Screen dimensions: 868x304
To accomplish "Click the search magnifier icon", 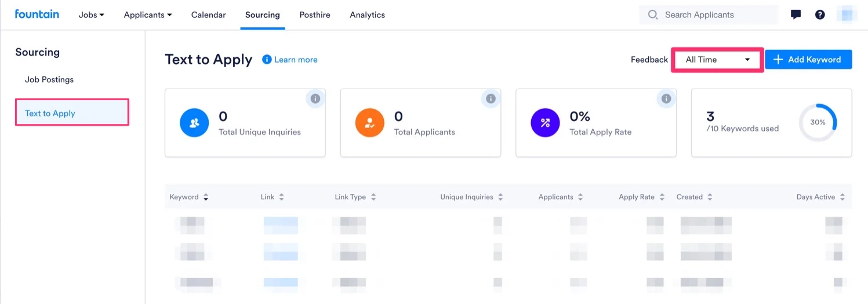I will click(653, 15).
